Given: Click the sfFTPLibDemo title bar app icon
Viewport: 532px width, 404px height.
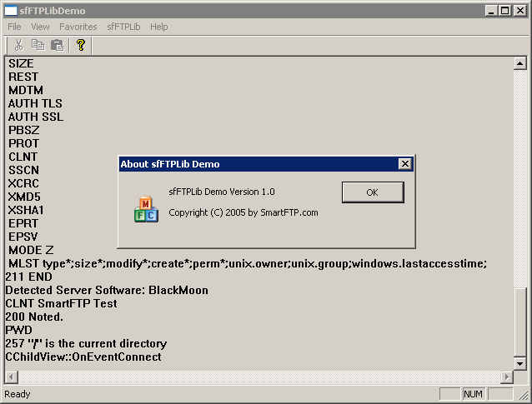Looking at the screenshot, I should click(11, 11).
